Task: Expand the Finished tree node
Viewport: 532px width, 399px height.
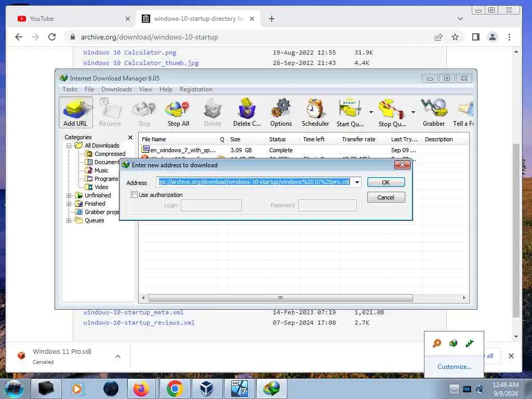Action: pyautogui.click(x=69, y=204)
